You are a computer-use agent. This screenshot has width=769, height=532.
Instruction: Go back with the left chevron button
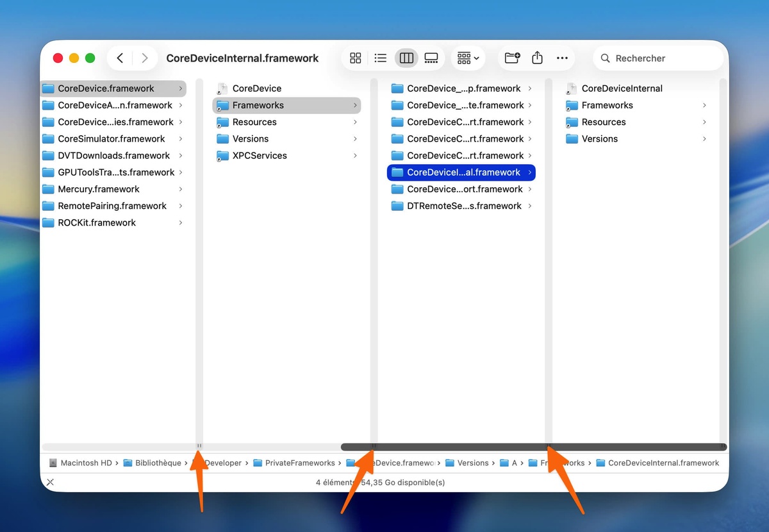pyautogui.click(x=120, y=58)
